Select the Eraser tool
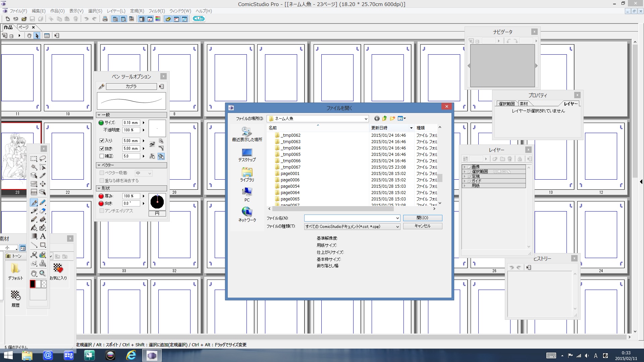Screen dimensions: 644x362 tap(43, 211)
